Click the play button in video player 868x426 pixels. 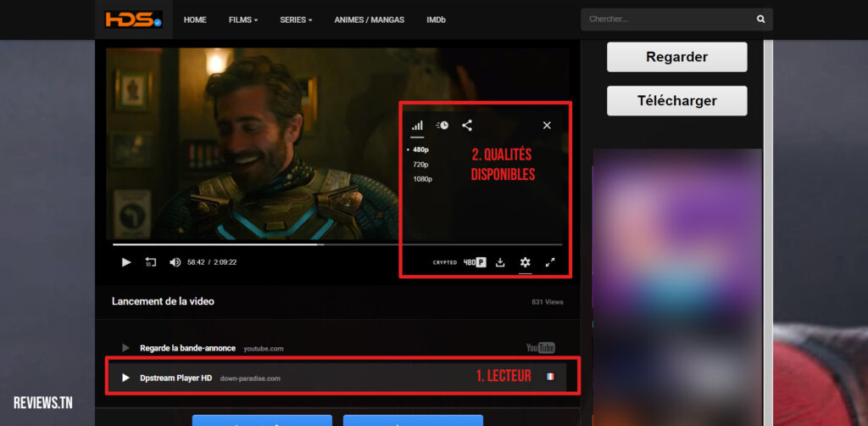[x=126, y=262]
